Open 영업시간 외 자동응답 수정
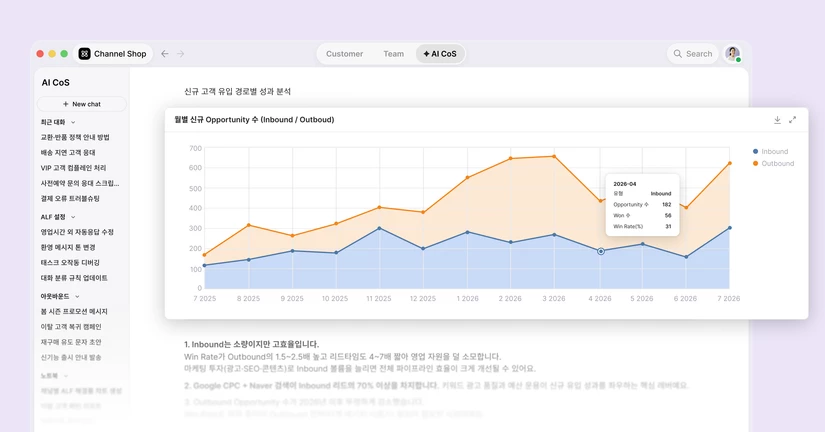Image resolution: width=825 pixels, height=432 pixels. pos(77,232)
